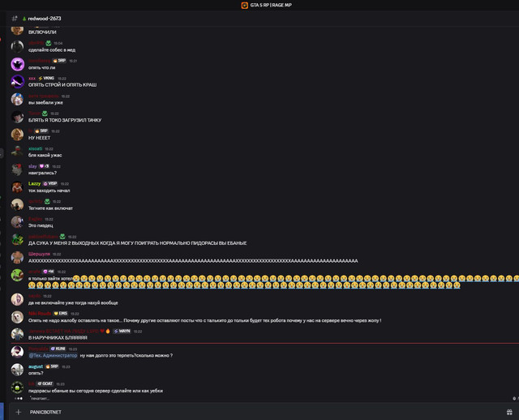This screenshot has width=519, height=420.
Task: Click username Шершуля in chat
Action: [x=39, y=254]
